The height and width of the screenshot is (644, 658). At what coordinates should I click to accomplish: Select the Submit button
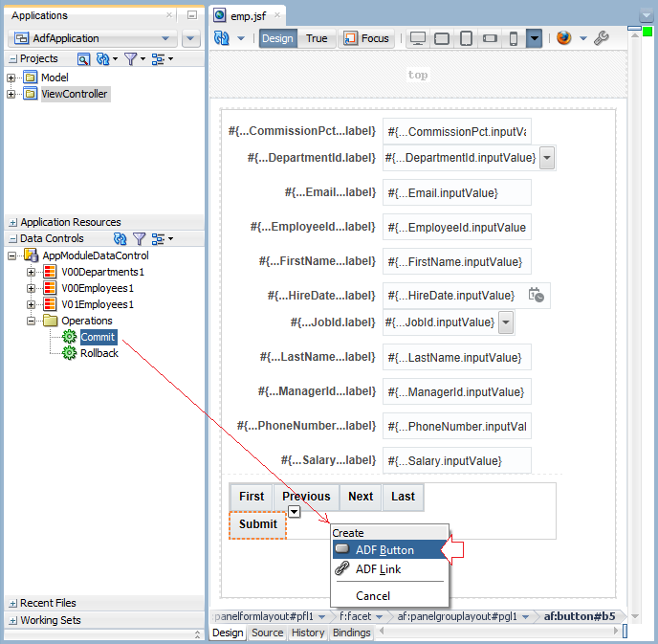[x=257, y=524]
